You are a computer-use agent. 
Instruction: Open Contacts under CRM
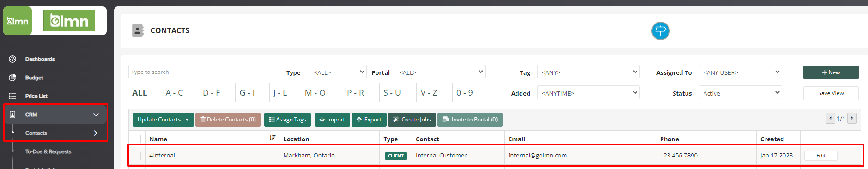click(x=36, y=133)
